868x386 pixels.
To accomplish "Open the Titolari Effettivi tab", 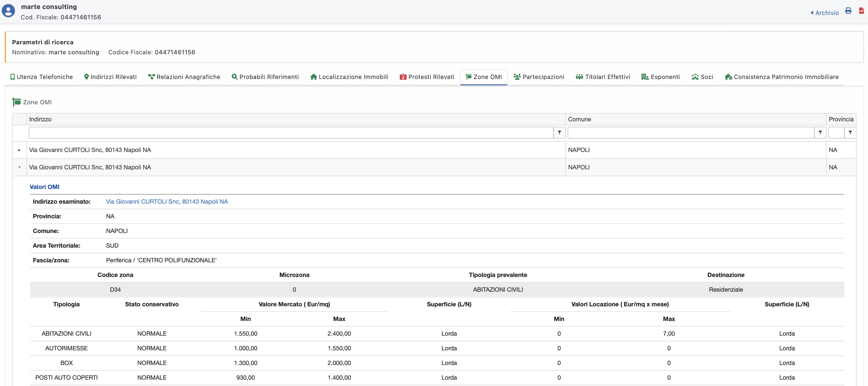I will point(603,77).
